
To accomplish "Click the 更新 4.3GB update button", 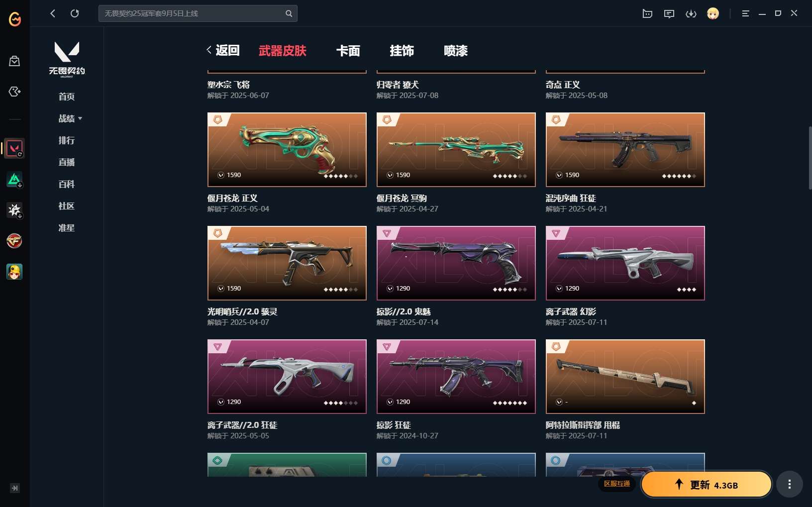I will pos(707,484).
